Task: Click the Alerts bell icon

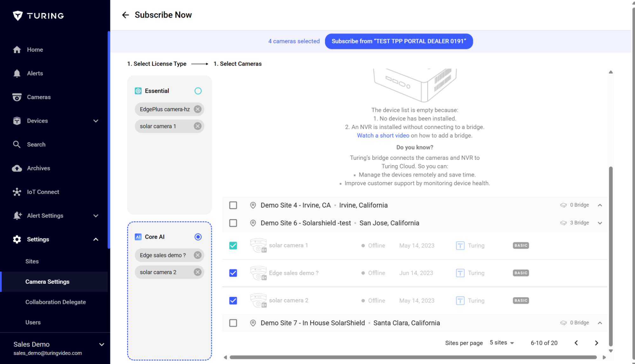Action: (x=17, y=73)
